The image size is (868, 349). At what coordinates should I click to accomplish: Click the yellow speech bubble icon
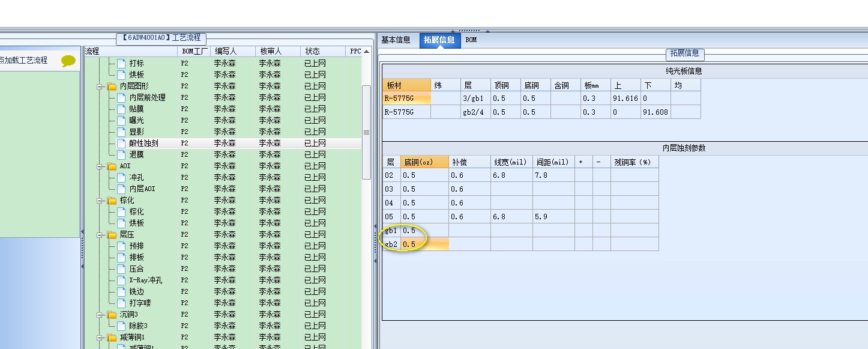(x=68, y=61)
